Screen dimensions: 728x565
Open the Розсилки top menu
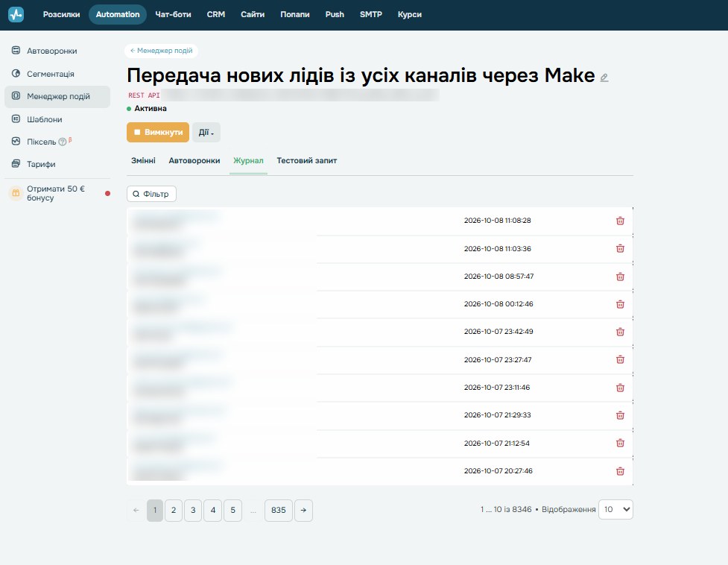pos(61,14)
